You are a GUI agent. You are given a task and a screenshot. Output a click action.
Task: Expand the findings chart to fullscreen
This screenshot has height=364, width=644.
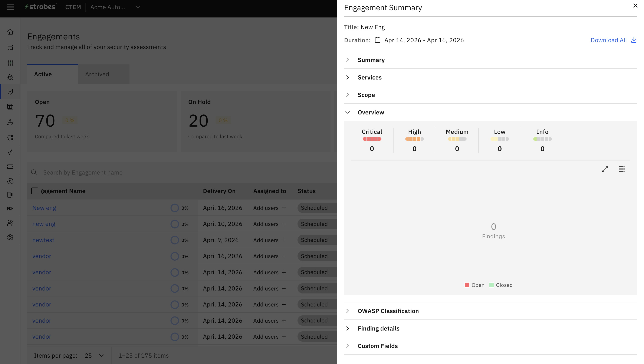click(605, 169)
